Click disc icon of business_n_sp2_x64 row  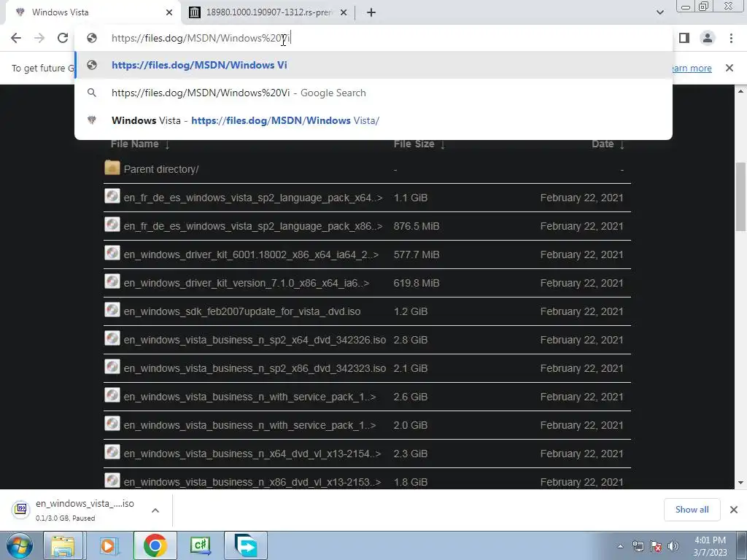coord(112,338)
